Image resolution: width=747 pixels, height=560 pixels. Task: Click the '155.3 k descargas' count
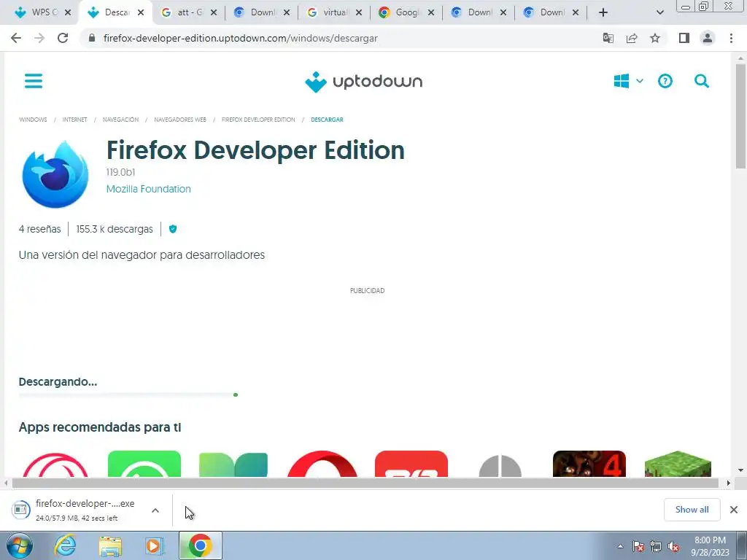point(115,229)
